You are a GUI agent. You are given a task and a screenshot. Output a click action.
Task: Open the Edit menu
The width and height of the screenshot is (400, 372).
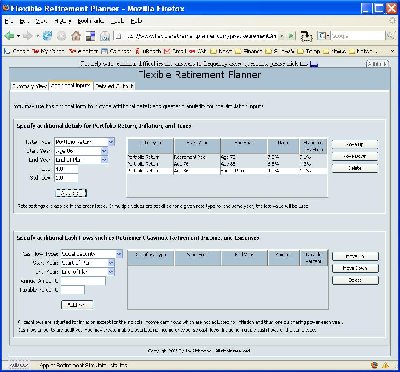click(x=24, y=21)
